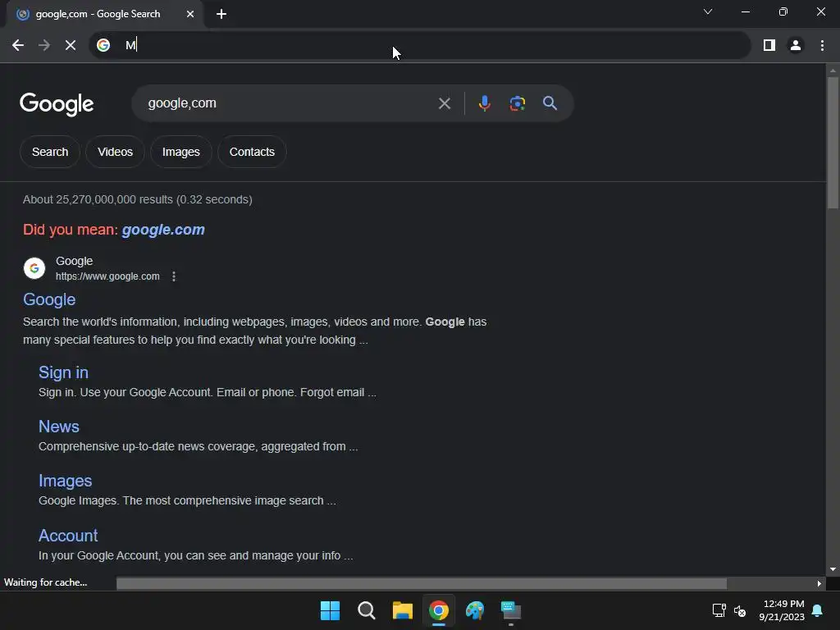Go back to the previous page
Image resolution: width=840 pixels, height=630 pixels.
18,45
